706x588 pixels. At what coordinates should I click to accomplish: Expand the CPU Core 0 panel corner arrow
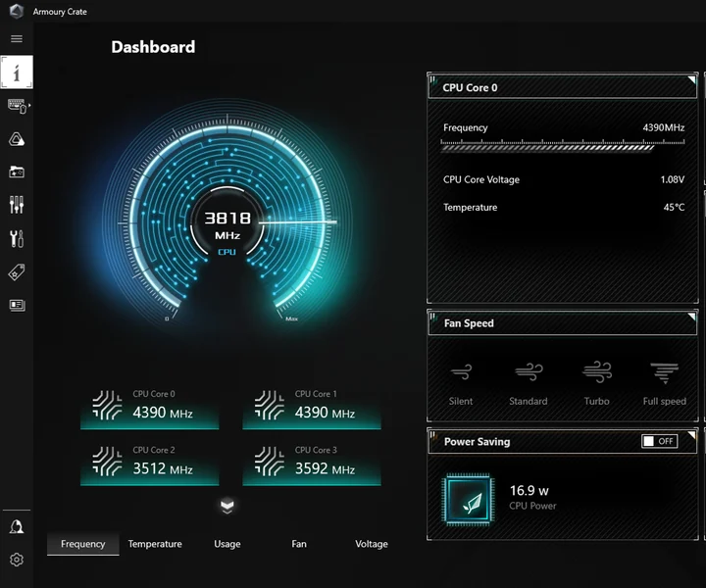tap(691, 80)
